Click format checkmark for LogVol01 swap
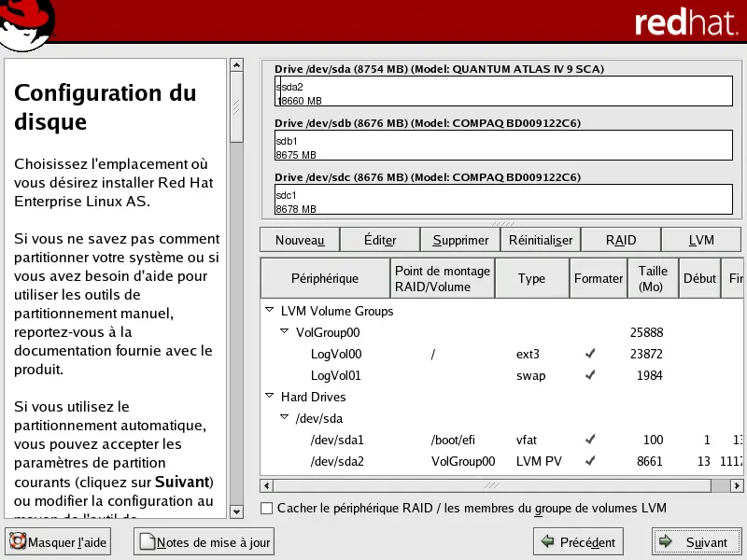747x560 pixels. tap(589, 376)
